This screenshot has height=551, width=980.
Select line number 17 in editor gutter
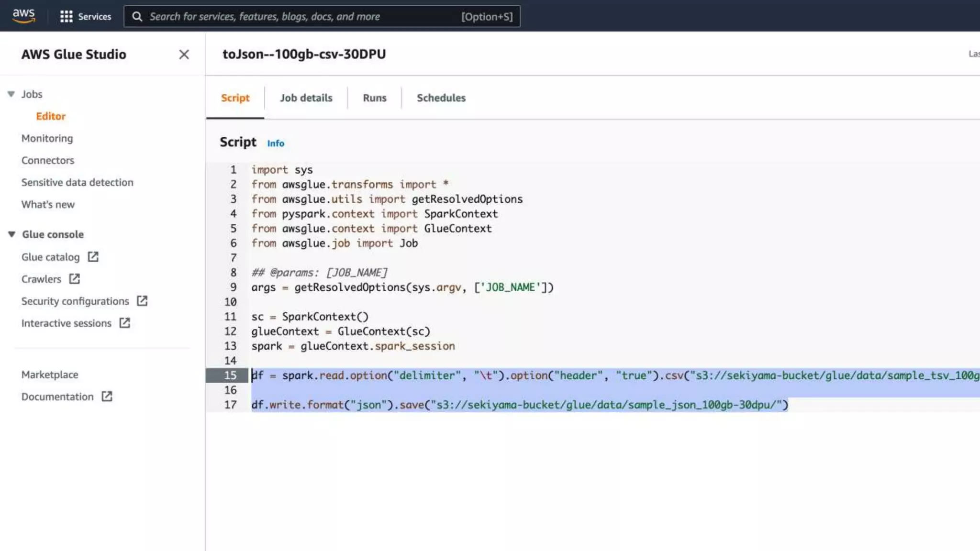230,405
